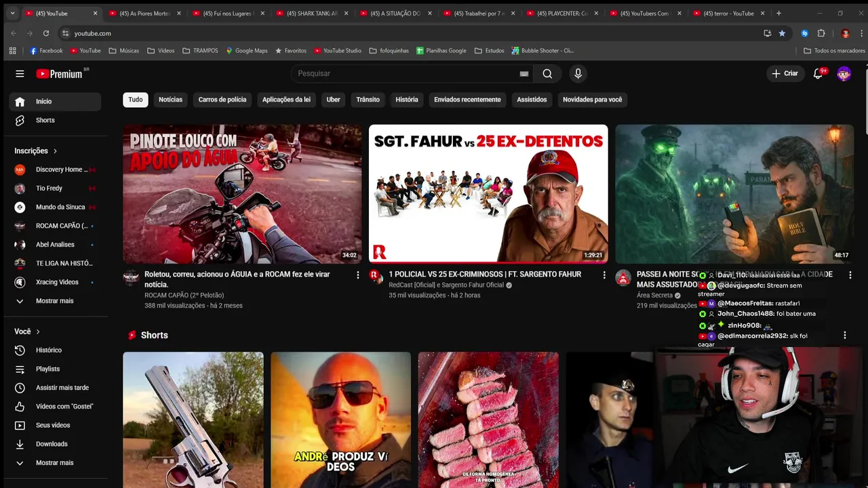Select the Assistidos filter chip

tap(532, 100)
